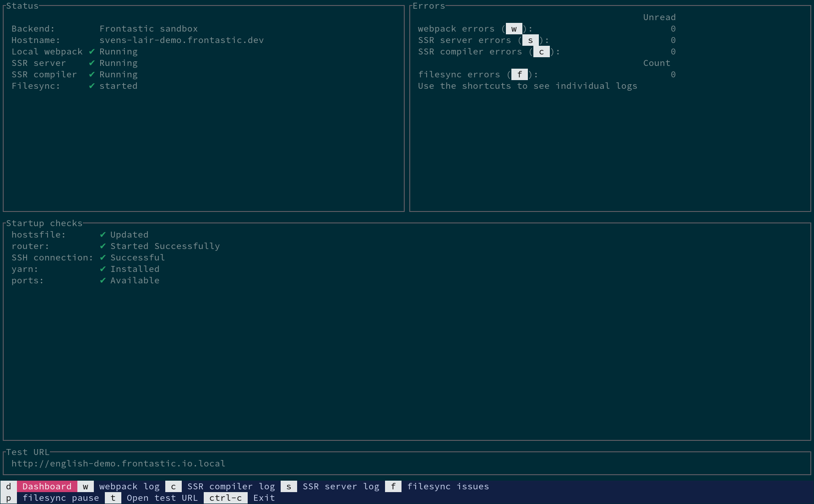The image size is (814, 504).
Task: Click the 'router:' label
Action: click(x=31, y=246)
